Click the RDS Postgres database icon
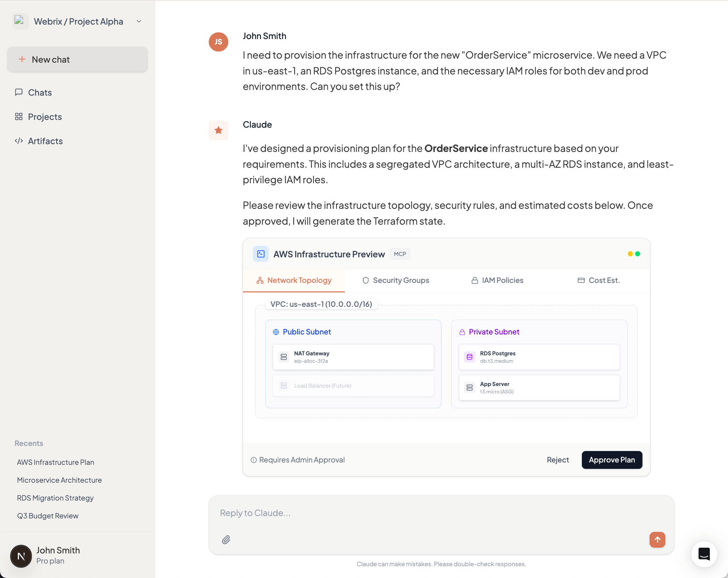 coord(469,357)
